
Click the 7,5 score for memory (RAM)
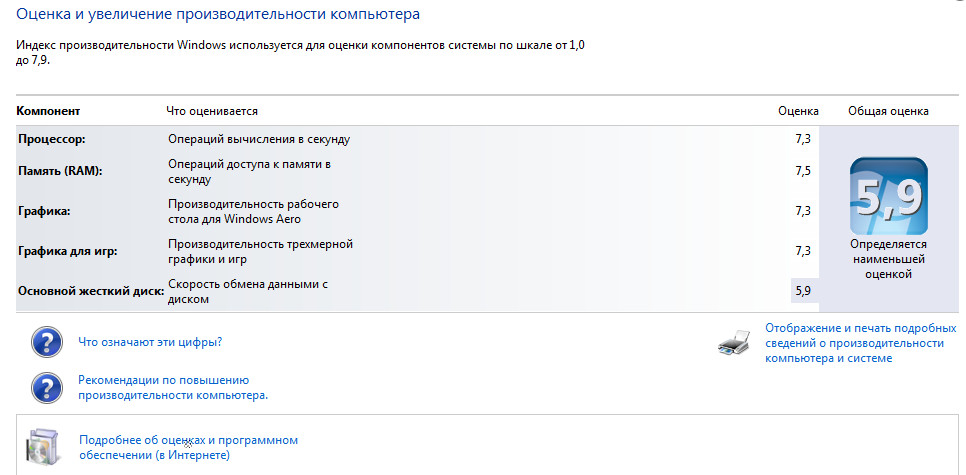pyautogui.click(x=802, y=171)
